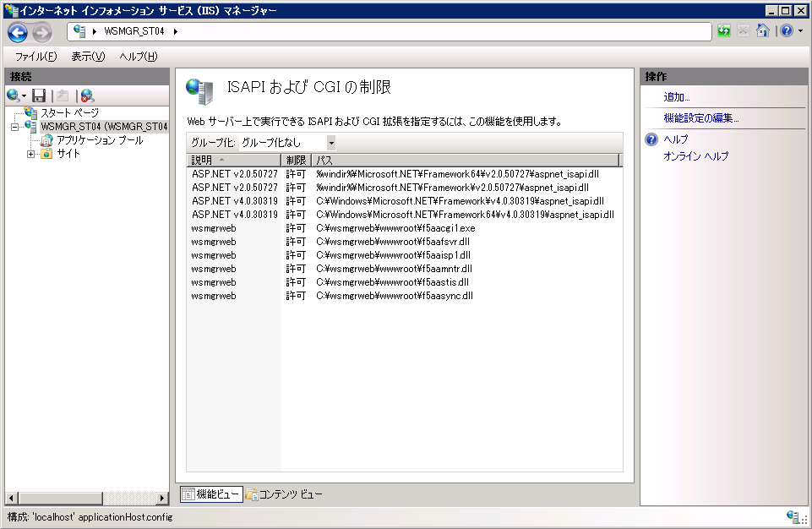Click the right arrow of the connections scrollbar
The image size is (812, 529).
(162, 498)
